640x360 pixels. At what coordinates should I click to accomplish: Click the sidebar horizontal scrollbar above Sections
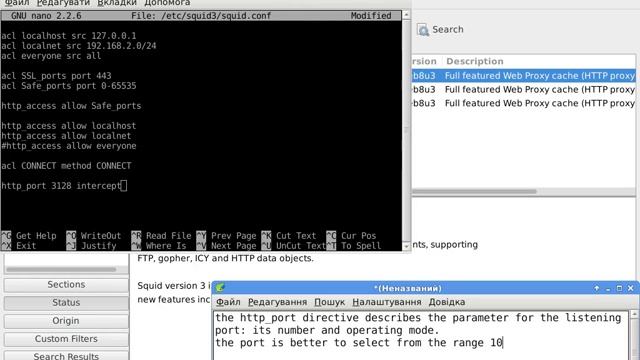pos(61,269)
